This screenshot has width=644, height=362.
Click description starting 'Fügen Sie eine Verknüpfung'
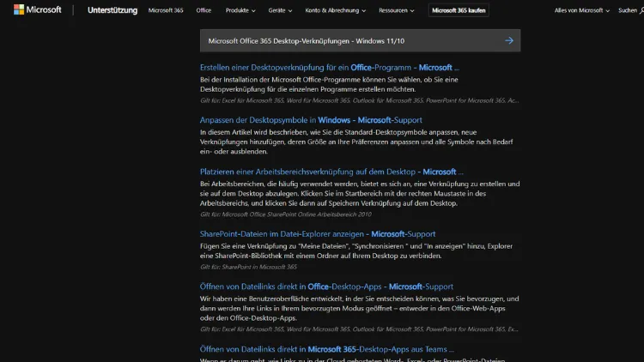356,250
